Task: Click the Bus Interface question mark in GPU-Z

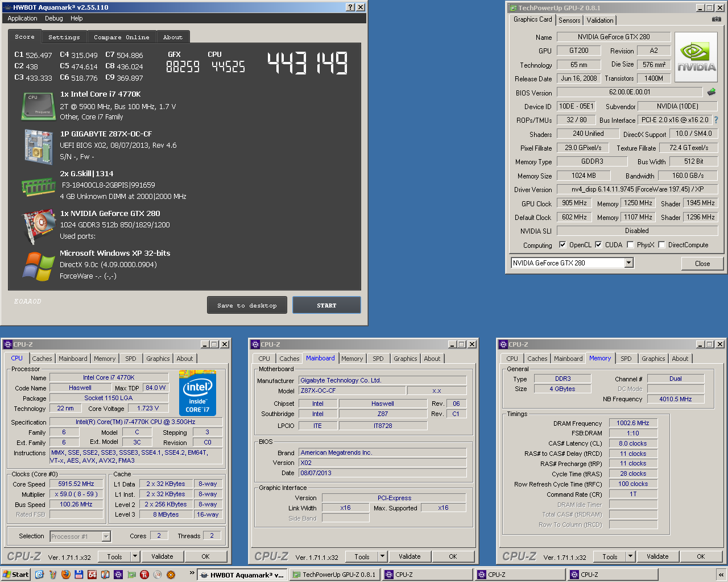Action: pos(716,120)
